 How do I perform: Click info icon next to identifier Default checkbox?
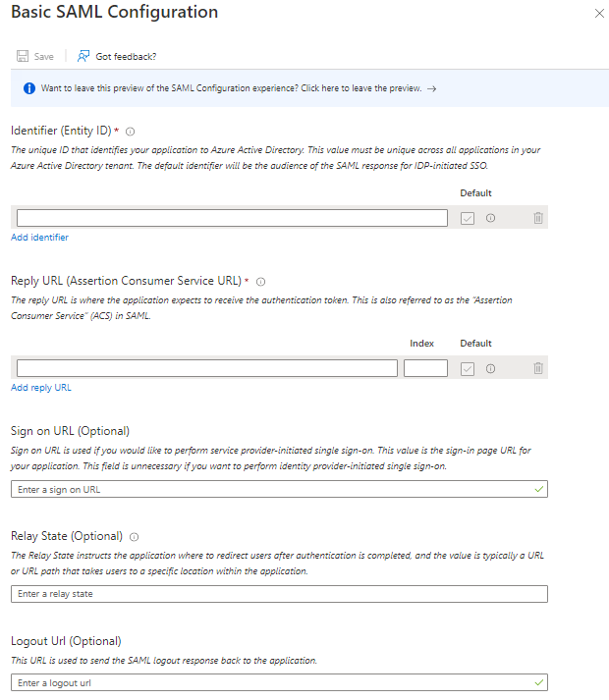coord(490,218)
